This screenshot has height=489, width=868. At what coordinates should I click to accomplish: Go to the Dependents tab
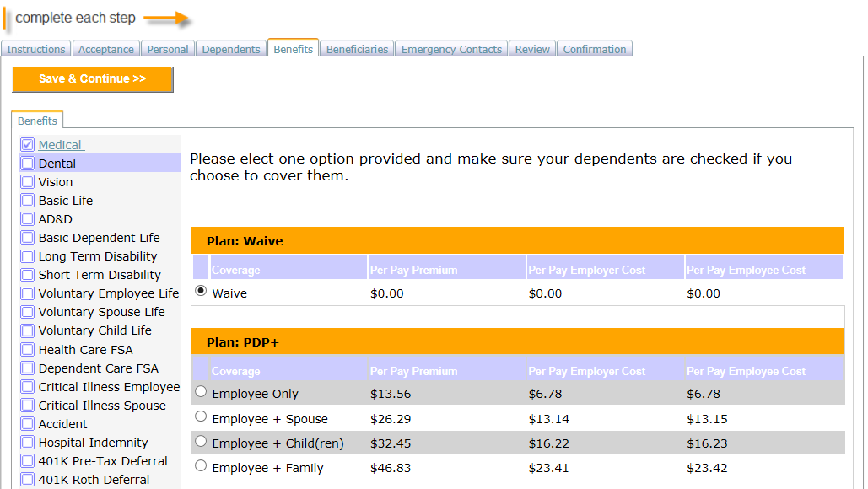[x=231, y=49]
